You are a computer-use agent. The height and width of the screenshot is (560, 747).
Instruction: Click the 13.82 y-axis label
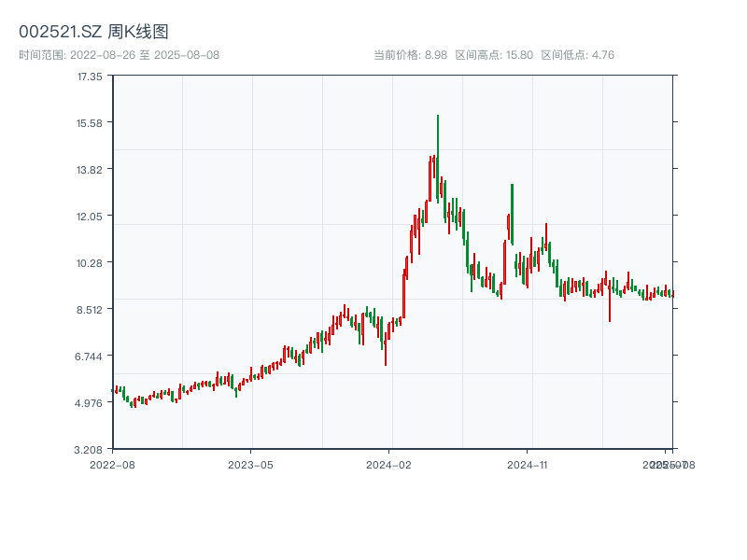pyautogui.click(x=90, y=170)
